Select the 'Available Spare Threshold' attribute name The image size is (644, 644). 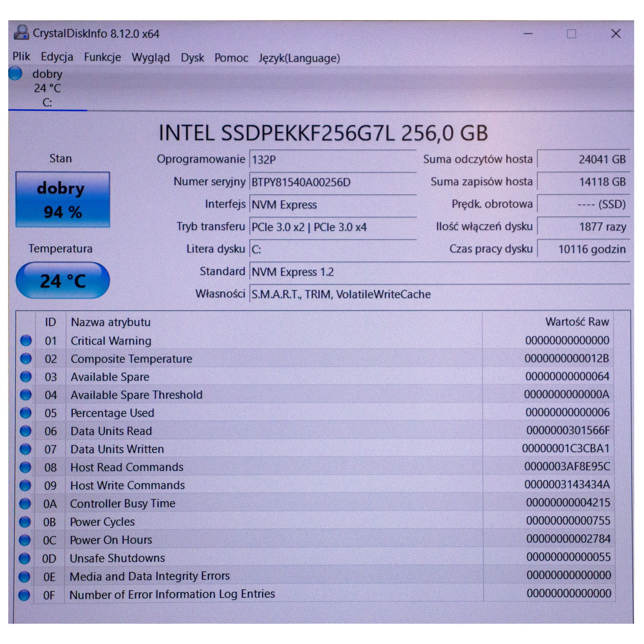click(x=136, y=395)
